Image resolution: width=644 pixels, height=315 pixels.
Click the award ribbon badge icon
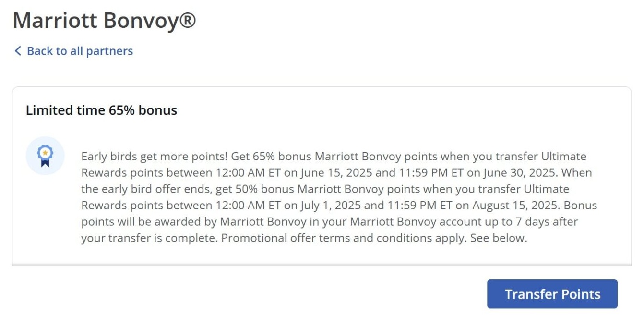(45, 156)
